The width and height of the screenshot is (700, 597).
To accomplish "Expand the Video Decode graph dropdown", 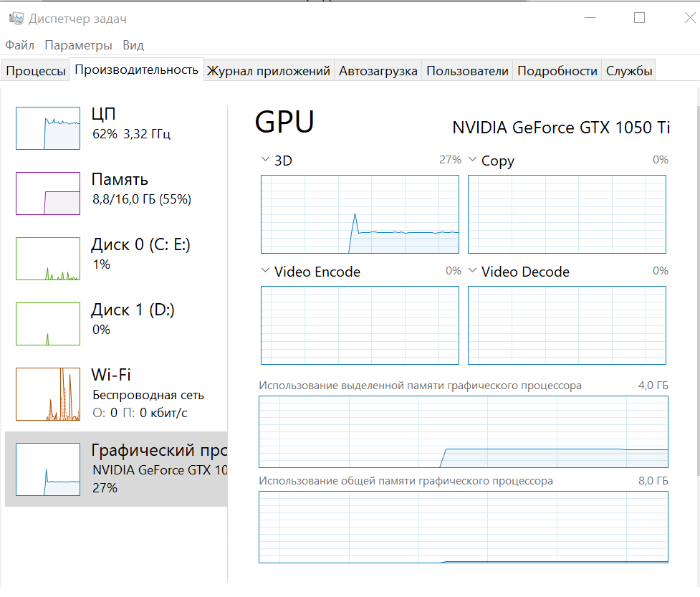I will [473, 271].
